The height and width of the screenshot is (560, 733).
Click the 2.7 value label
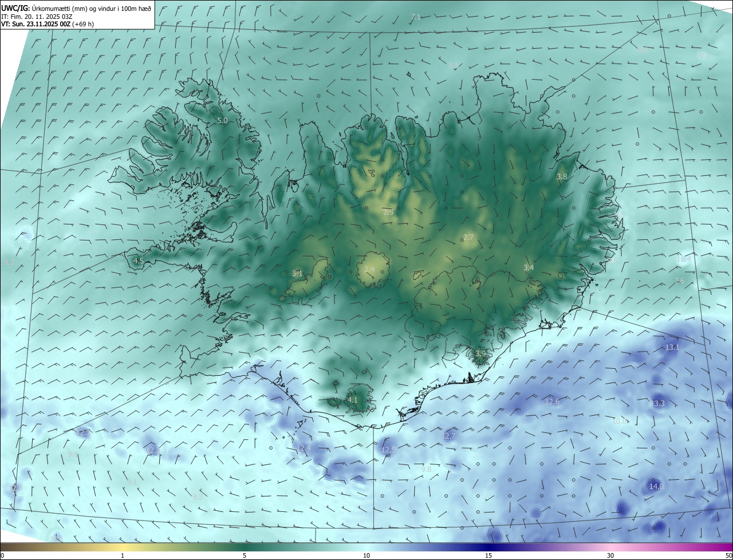pos(468,238)
